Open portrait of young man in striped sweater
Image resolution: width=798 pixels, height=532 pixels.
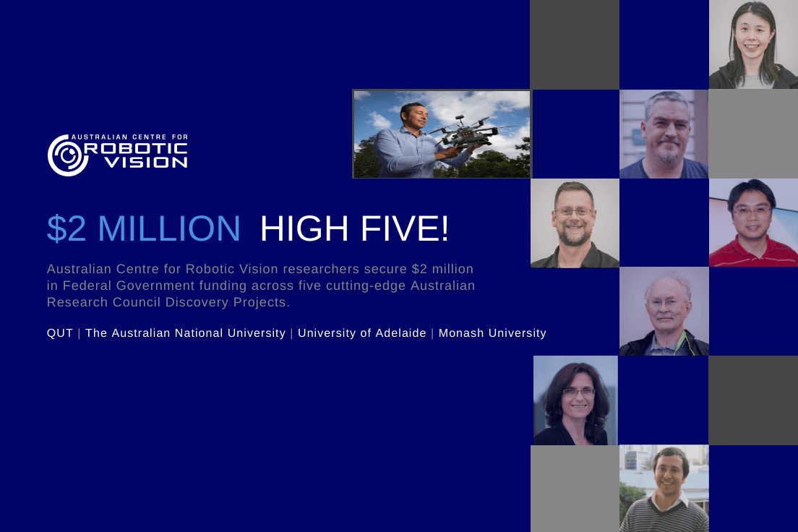[x=664, y=489]
